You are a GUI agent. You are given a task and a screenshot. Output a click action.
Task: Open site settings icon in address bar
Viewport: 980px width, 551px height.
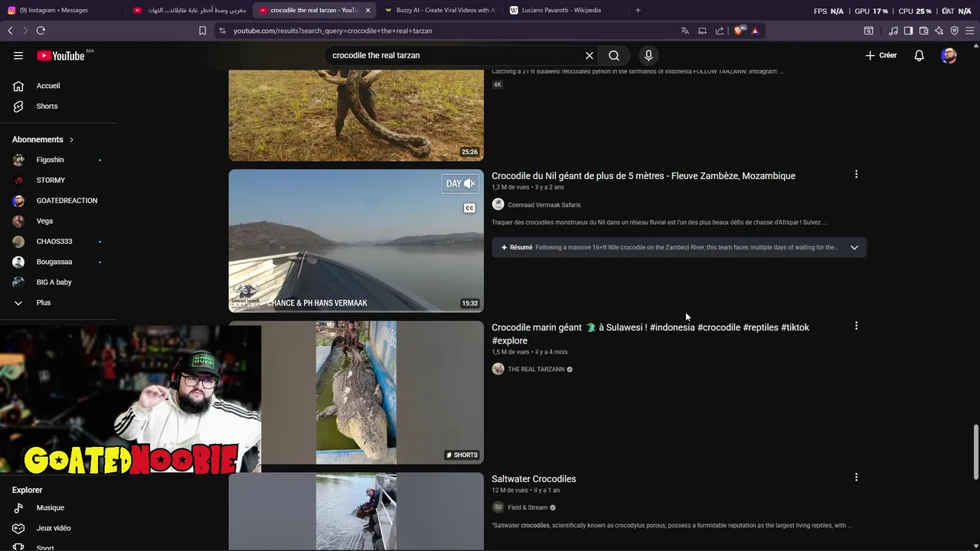click(222, 31)
